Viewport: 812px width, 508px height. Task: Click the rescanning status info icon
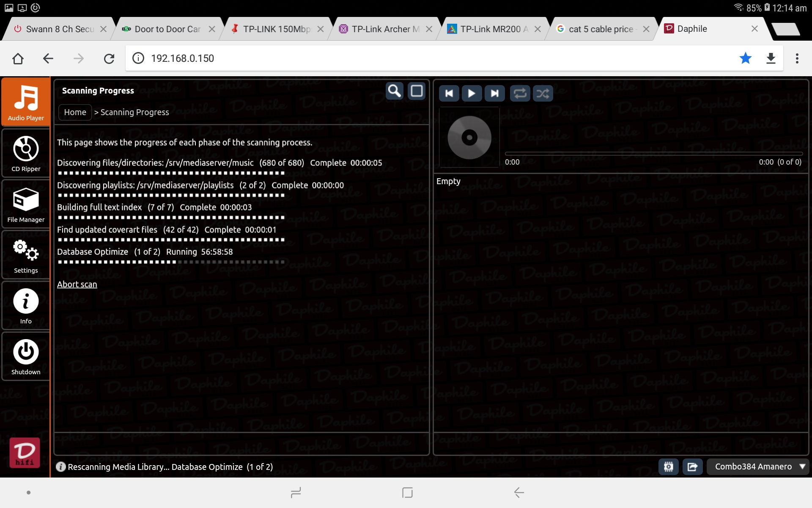60,467
